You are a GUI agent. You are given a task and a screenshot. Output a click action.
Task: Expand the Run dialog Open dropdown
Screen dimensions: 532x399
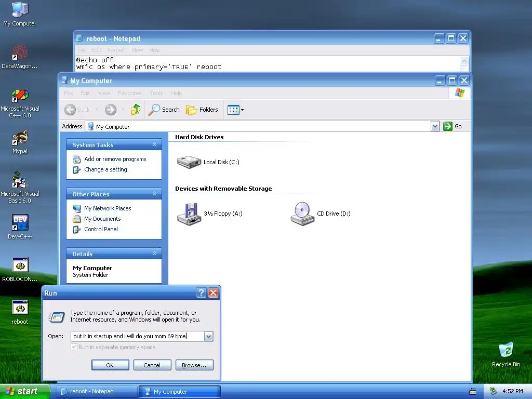209,336
